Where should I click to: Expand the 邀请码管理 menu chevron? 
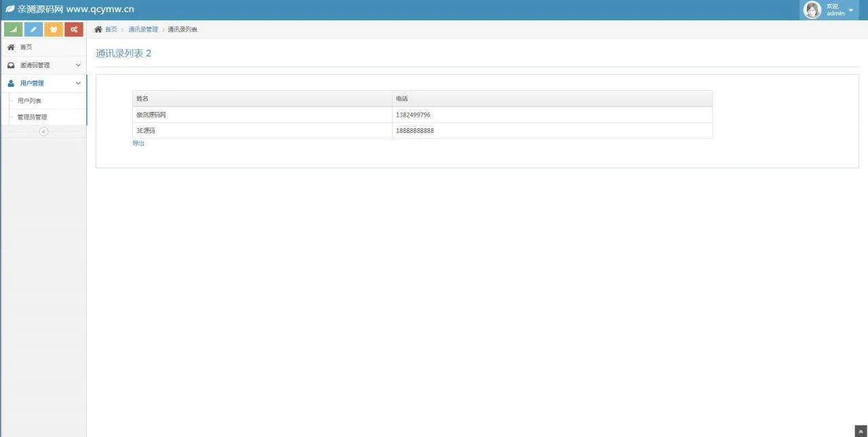78,65
